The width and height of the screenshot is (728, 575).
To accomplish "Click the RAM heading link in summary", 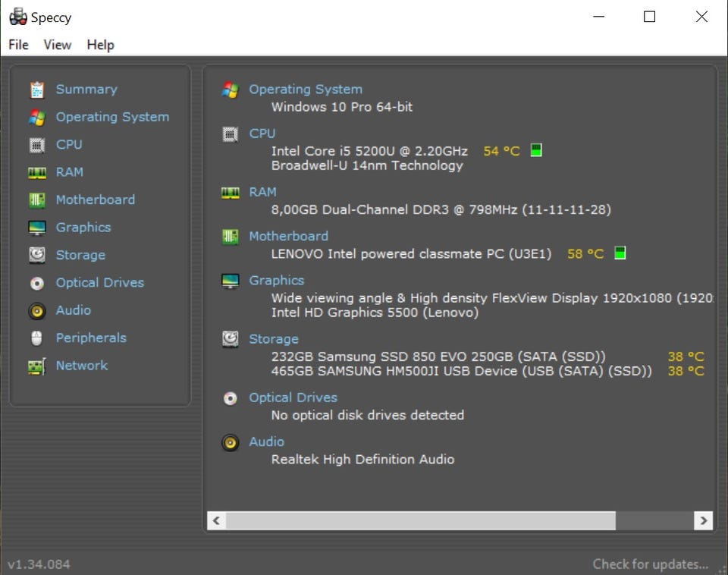I will (263, 192).
